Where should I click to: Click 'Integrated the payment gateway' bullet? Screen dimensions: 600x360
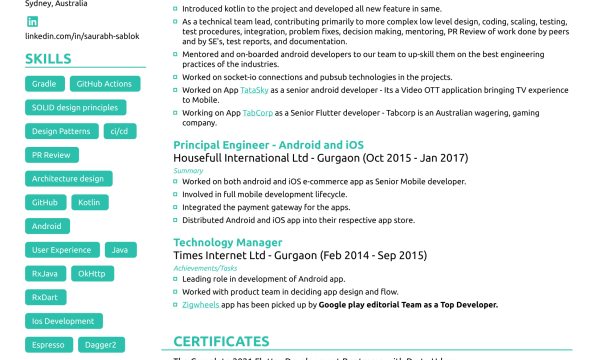coord(266,207)
